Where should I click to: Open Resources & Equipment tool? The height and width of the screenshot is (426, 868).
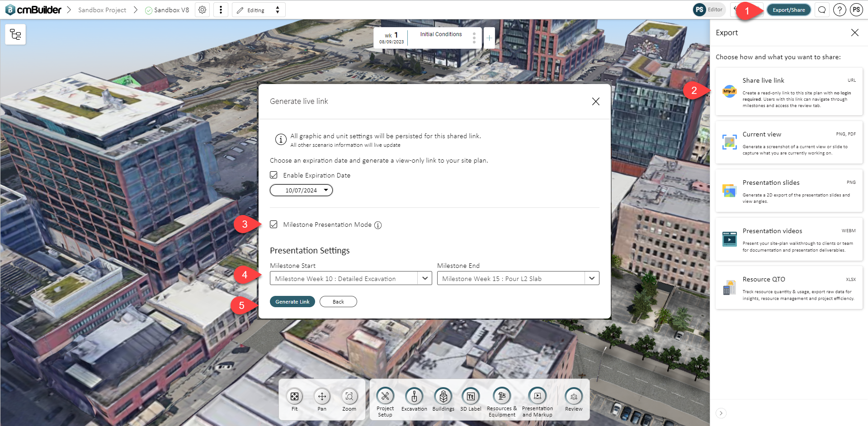coord(502,402)
